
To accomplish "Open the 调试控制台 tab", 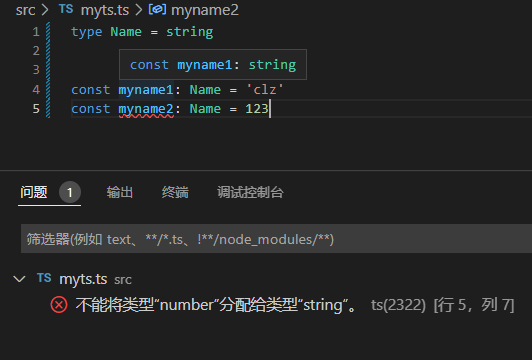I will 250,192.
